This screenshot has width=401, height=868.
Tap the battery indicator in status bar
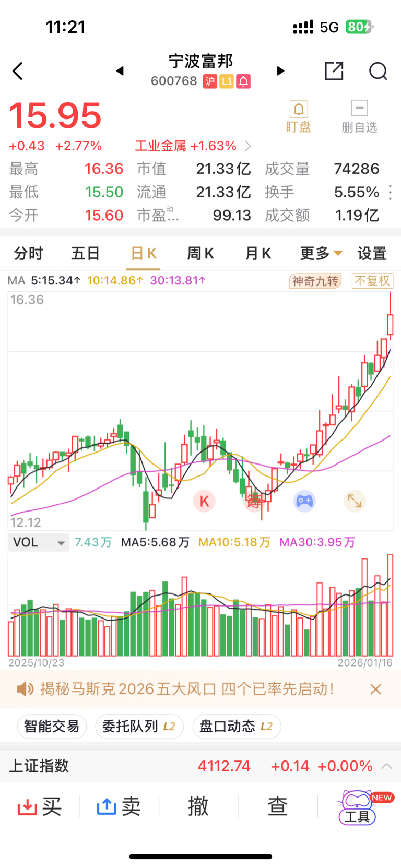pos(360,27)
